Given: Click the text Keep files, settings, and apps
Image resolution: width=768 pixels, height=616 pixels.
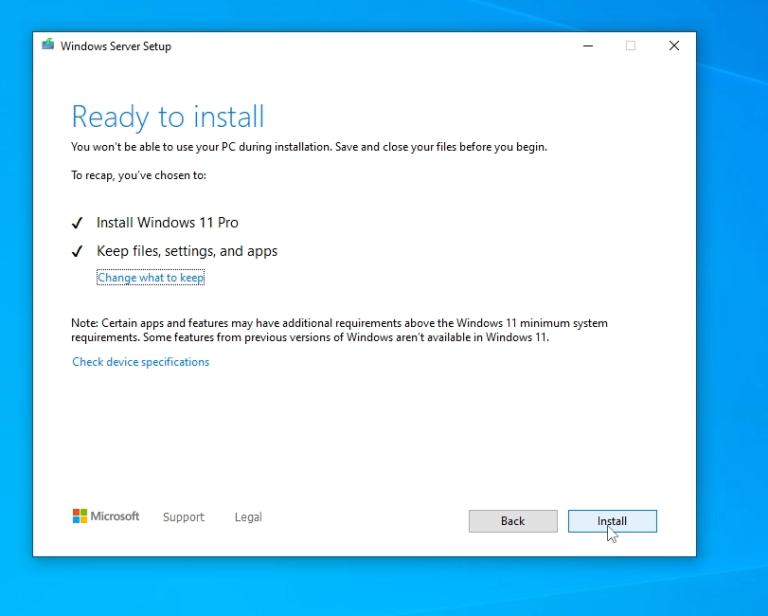Looking at the screenshot, I should click(x=187, y=251).
